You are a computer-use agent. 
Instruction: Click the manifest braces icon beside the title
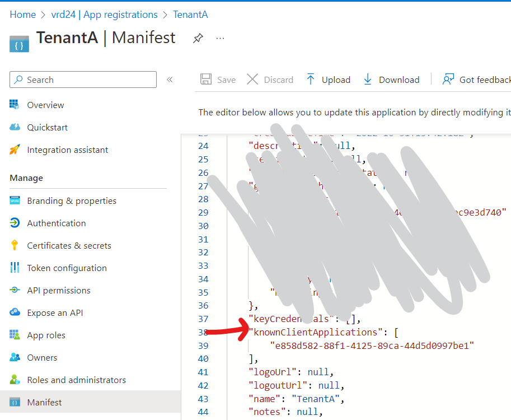[19, 44]
